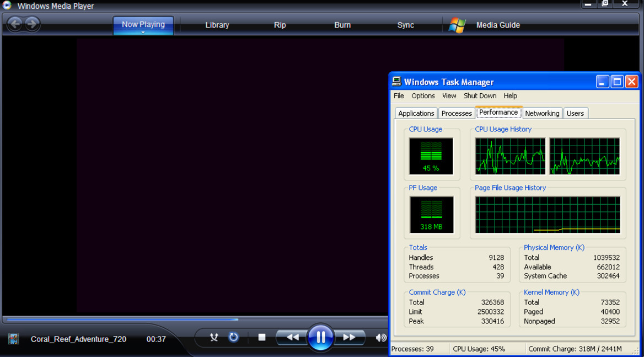Open the Burn tab
Screen dimensions: 644x357
coord(342,25)
